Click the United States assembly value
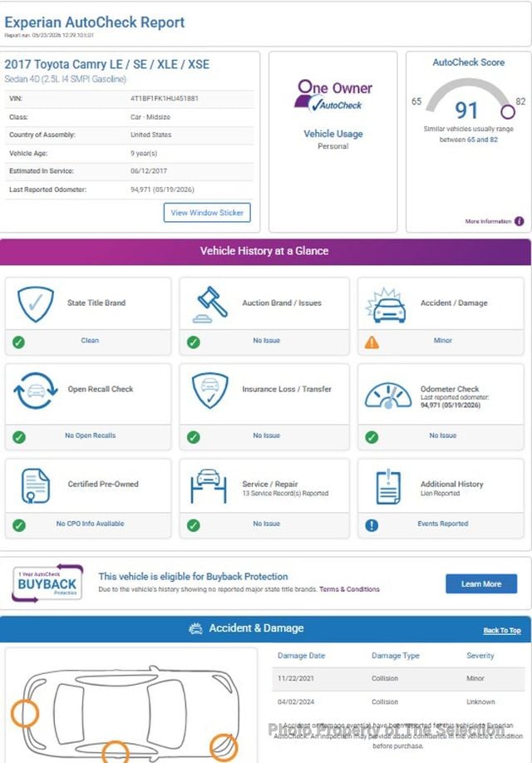Screen dimensions: 532x763 click(150, 135)
